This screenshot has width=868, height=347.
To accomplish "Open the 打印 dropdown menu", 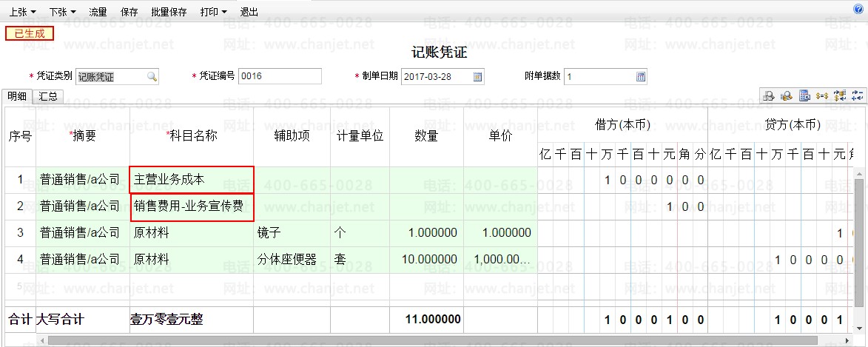I will point(214,13).
